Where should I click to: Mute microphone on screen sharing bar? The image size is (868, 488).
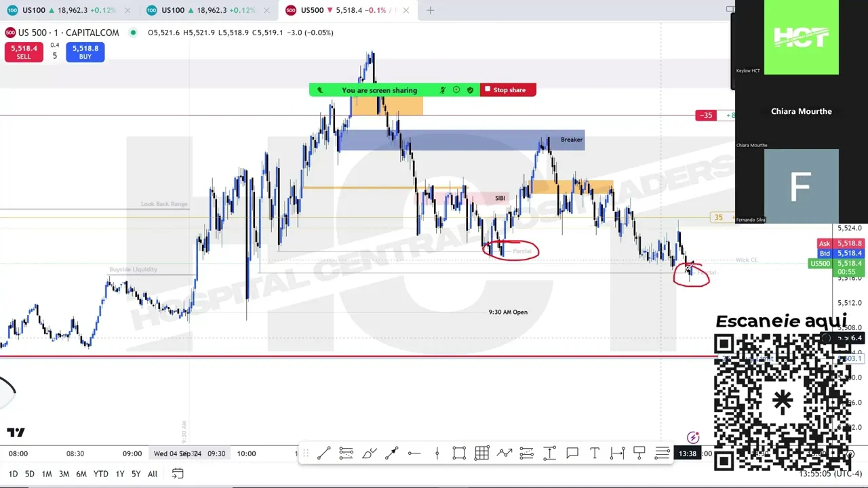click(x=443, y=90)
